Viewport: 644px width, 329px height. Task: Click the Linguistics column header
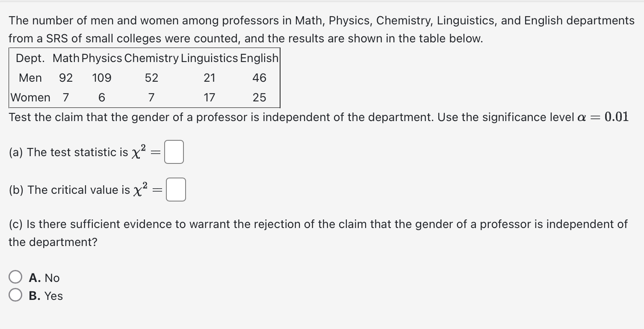tap(209, 58)
